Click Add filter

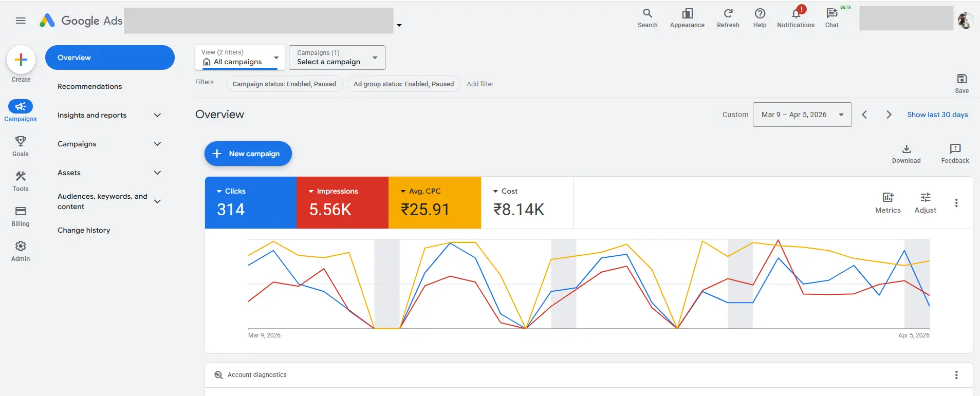(x=480, y=84)
